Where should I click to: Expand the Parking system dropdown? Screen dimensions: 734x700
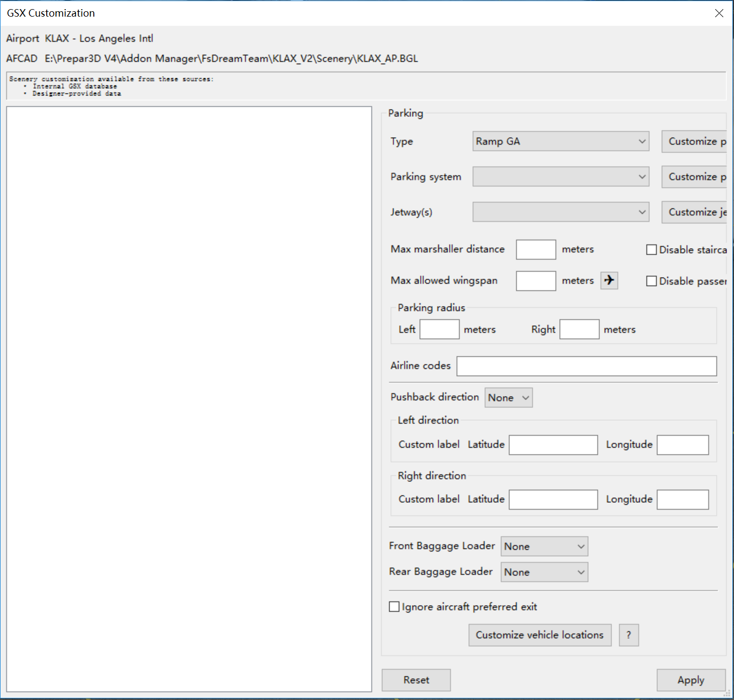(x=560, y=177)
